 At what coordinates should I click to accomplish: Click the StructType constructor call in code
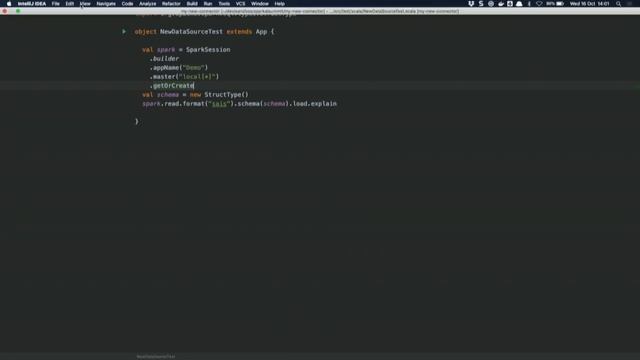(226, 95)
